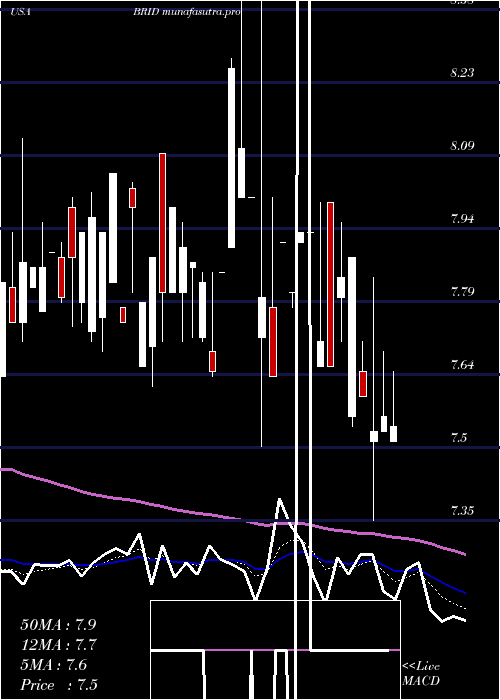Viewport: 500px width, 700px height.
Task: Click the 8.23 price axis label
Action: (x=462, y=73)
